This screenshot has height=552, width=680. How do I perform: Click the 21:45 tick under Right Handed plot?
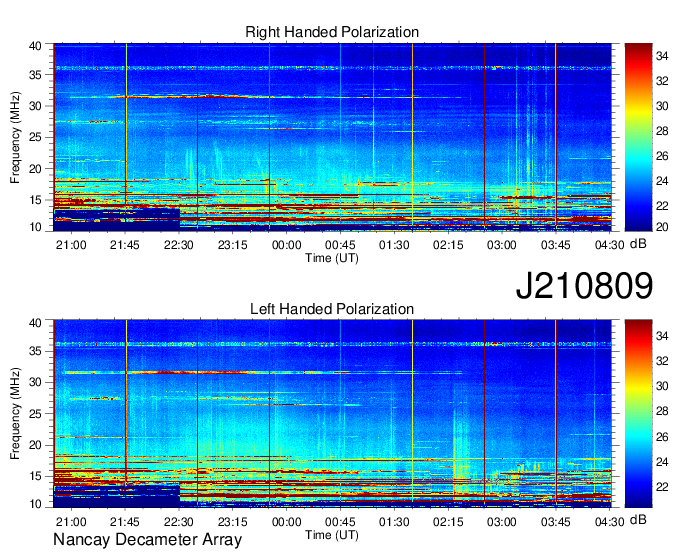click(125, 245)
